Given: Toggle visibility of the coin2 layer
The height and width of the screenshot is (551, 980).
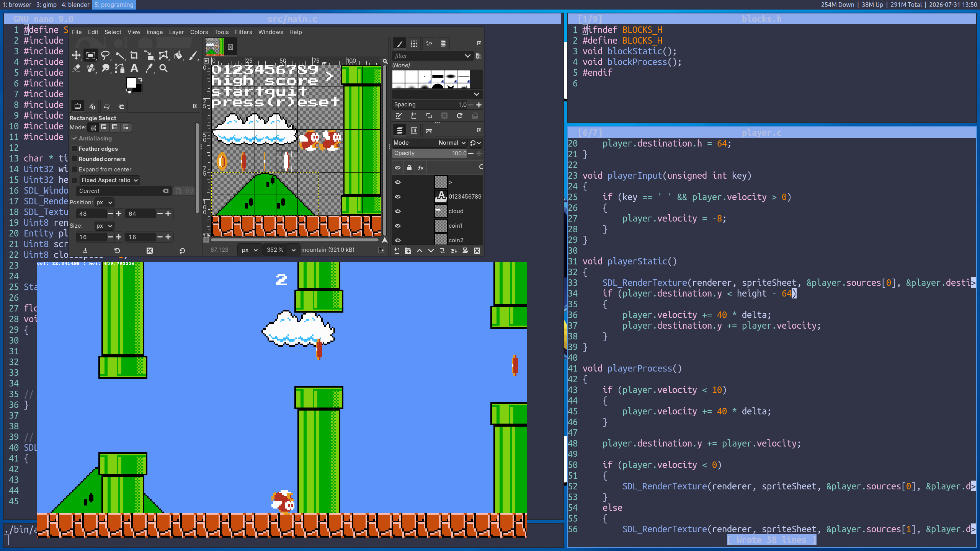Looking at the screenshot, I should click(x=398, y=240).
